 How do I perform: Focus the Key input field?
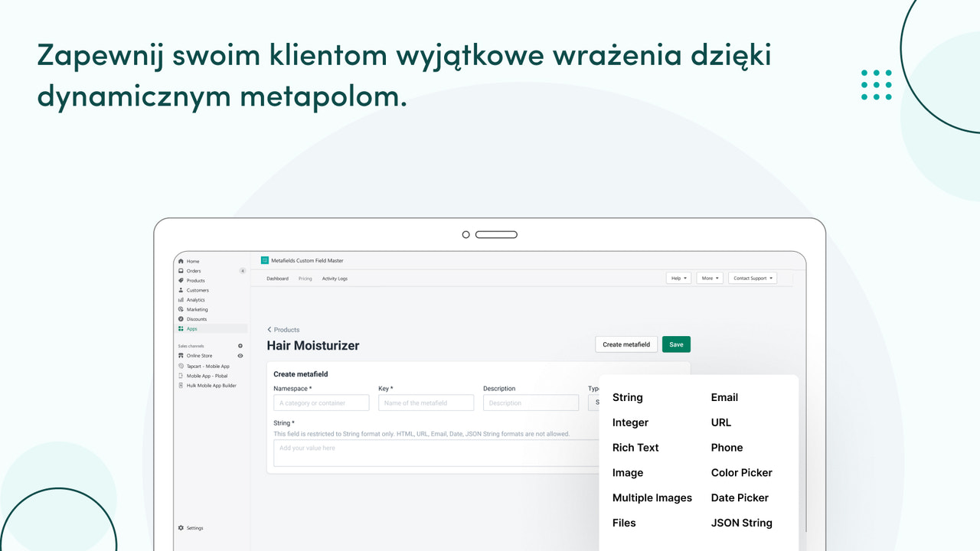pos(426,403)
